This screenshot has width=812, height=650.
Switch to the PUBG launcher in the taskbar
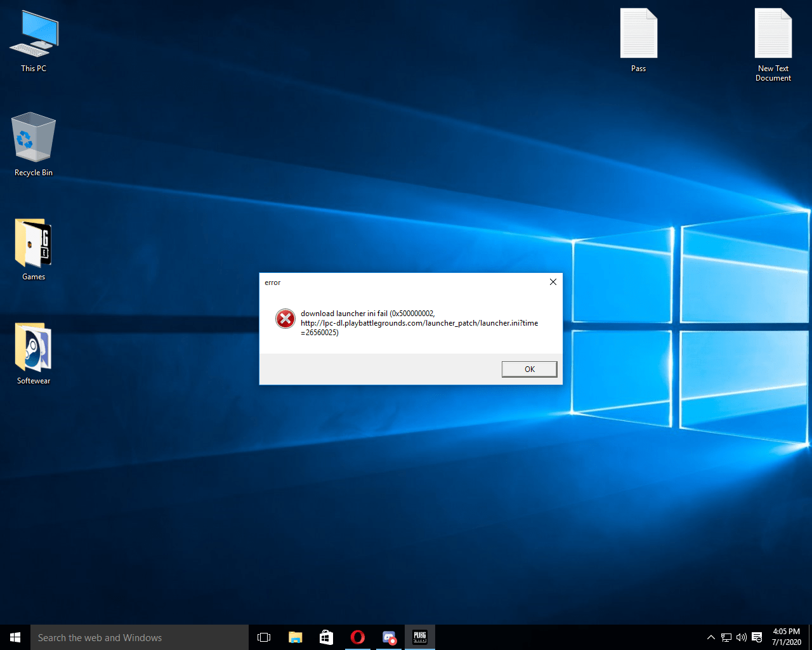tap(420, 637)
